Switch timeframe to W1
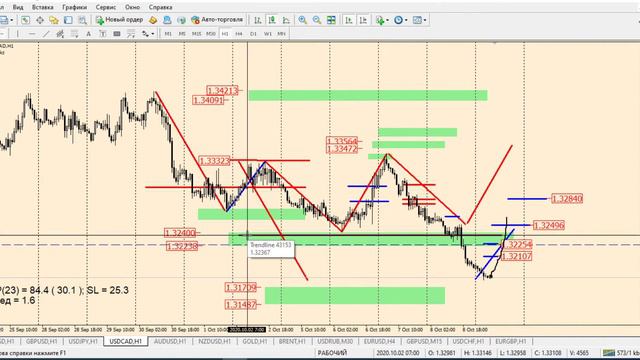Screen dimensions: 640x360 tap(267, 34)
